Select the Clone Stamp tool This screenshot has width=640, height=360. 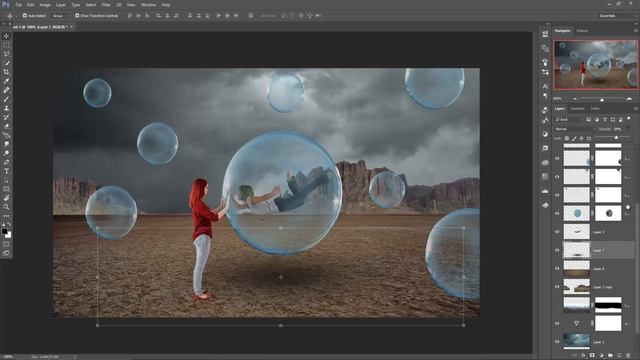coord(6,108)
